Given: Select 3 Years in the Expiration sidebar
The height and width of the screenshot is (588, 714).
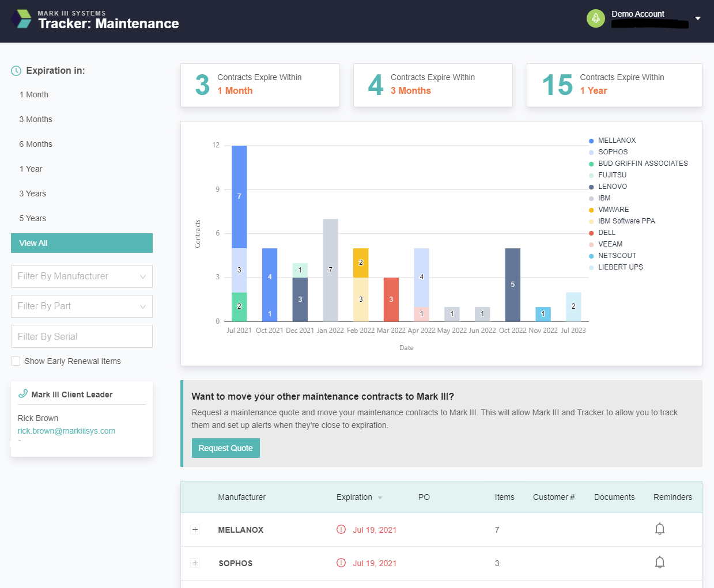Looking at the screenshot, I should coord(33,193).
